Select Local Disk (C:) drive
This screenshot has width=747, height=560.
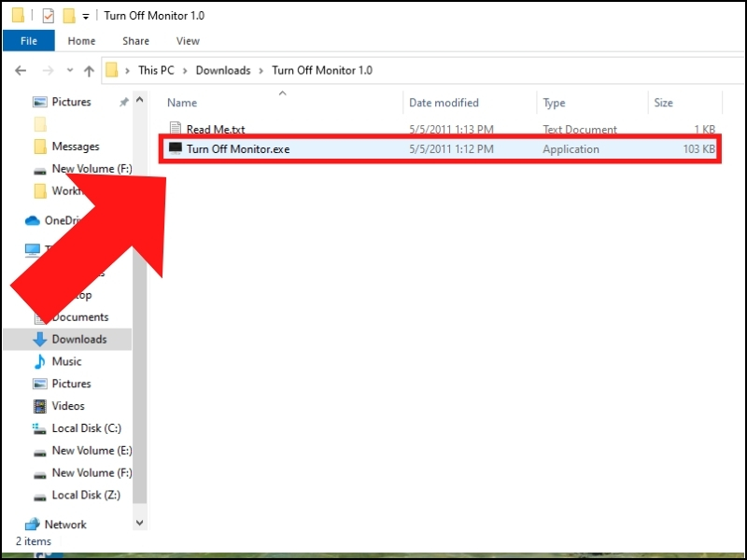[x=86, y=428]
